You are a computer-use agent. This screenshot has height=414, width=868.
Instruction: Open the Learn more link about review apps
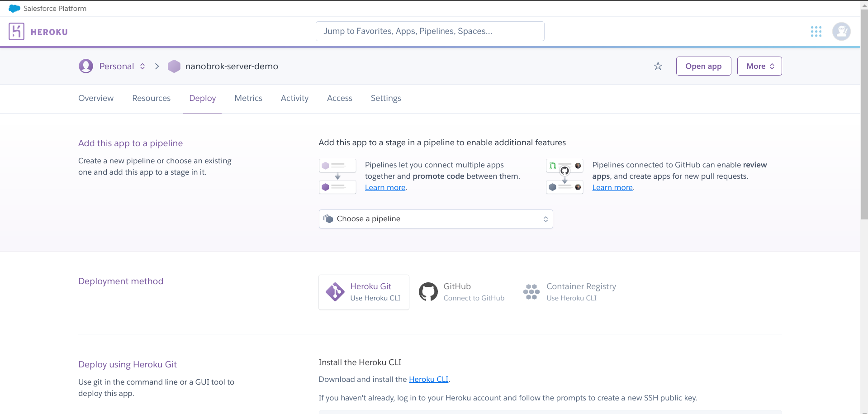coord(612,187)
